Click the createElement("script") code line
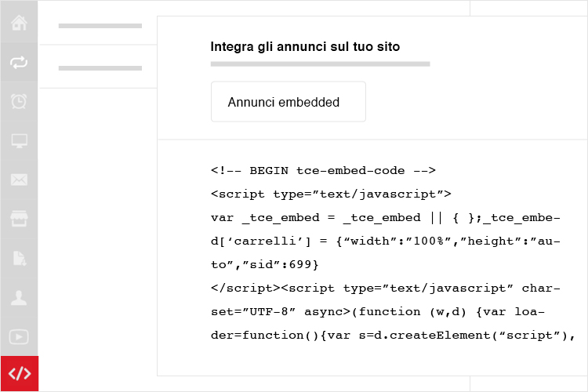Screen dimensions: 588x392 pyautogui.click(x=393, y=336)
